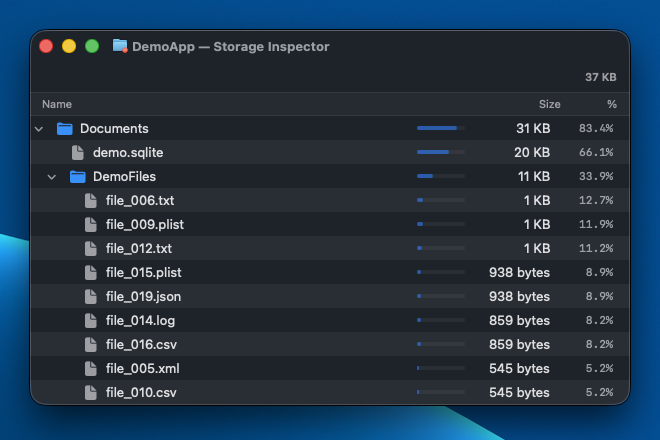
Task: Click the Documents folder icon
Action: click(x=64, y=129)
